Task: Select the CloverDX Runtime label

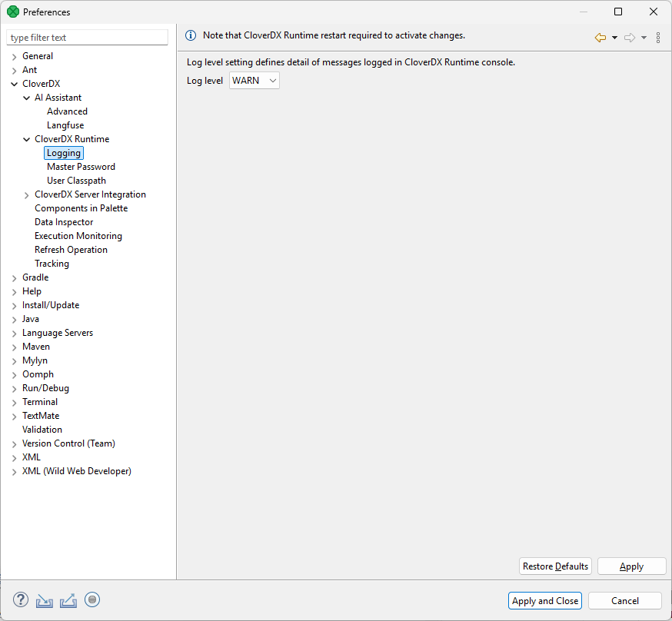Action: click(x=72, y=139)
